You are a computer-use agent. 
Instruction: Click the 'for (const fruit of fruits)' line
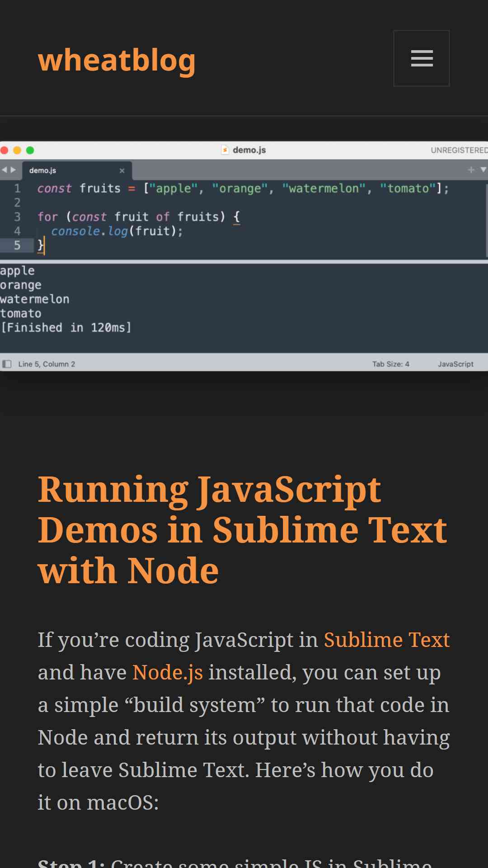point(139,217)
